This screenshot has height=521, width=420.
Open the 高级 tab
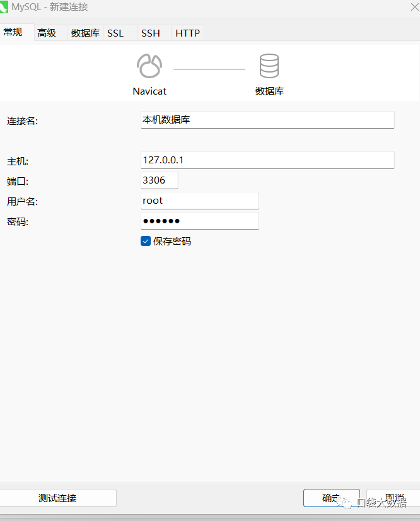click(47, 33)
